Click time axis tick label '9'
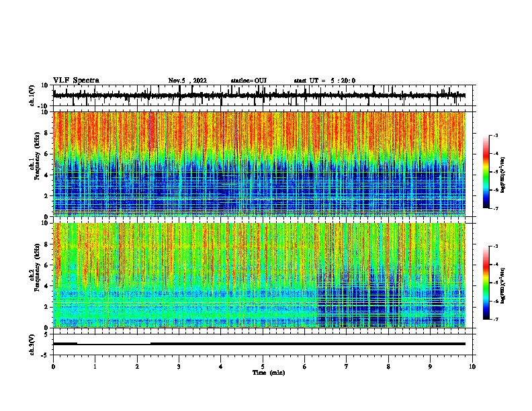The height and width of the screenshot is (411, 532). tap(430, 367)
